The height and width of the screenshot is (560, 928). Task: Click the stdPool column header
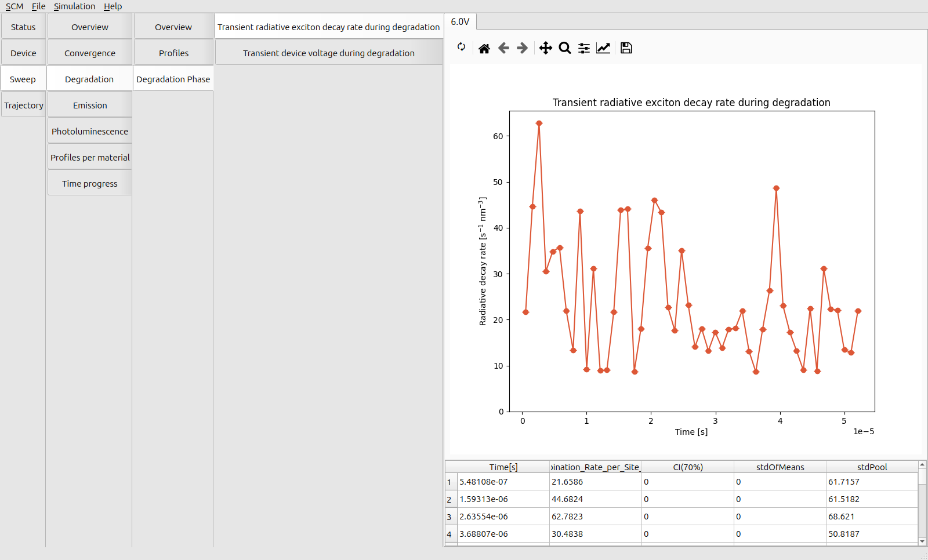click(872, 467)
